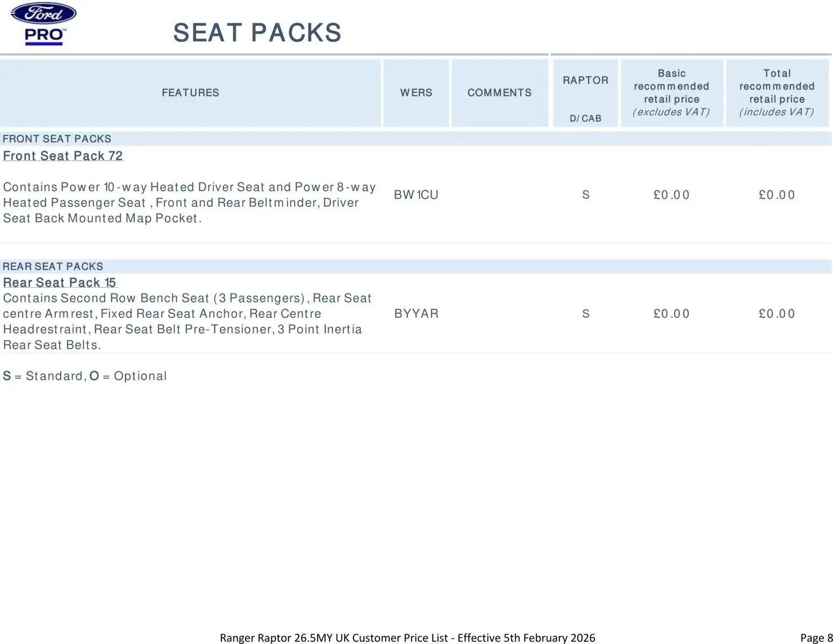The width and height of the screenshot is (833, 644).
Task: Select Basic recommended retail price header
Action: [x=671, y=93]
